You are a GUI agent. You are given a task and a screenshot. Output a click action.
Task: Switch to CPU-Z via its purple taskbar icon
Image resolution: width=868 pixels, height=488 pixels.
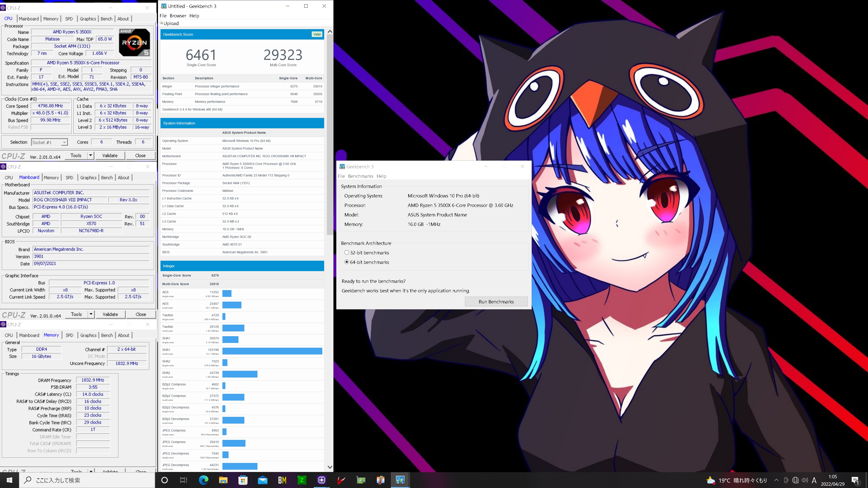point(321,480)
